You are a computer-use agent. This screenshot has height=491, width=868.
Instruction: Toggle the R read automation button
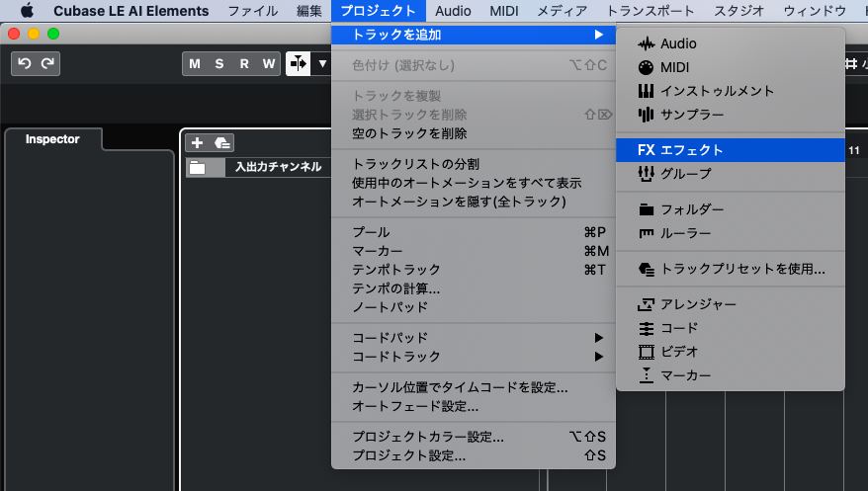[244, 64]
